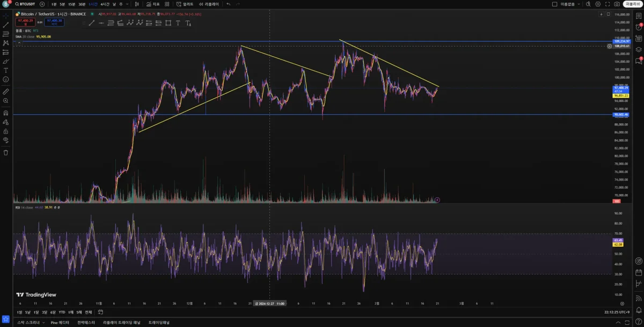Open the indicators (지표) panel
Viewport: 644px width, 327px height.
click(x=153, y=4)
